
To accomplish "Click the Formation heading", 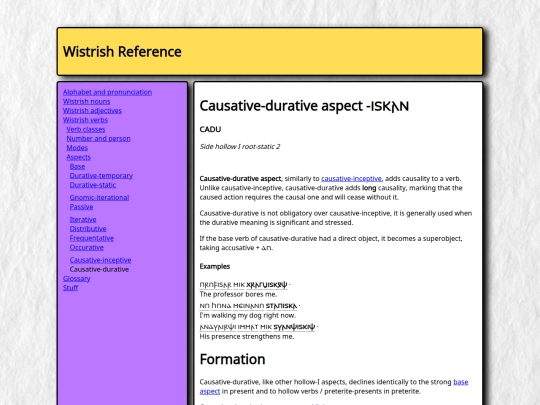I will pos(232,359).
